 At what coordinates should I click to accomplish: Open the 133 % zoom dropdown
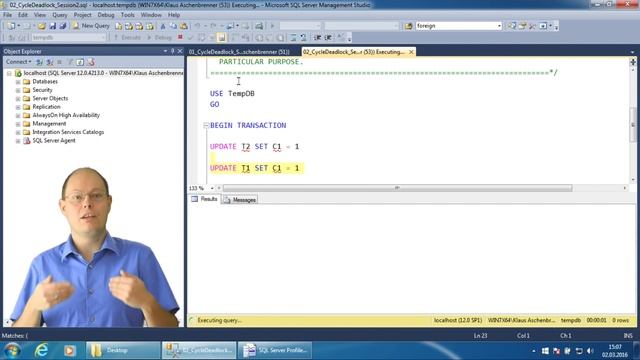(212, 188)
